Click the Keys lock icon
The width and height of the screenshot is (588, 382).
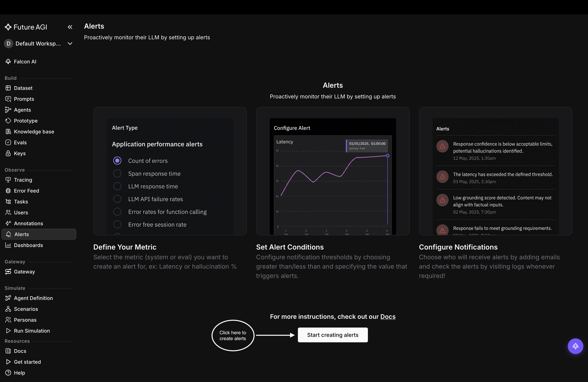tap(8, 153)
